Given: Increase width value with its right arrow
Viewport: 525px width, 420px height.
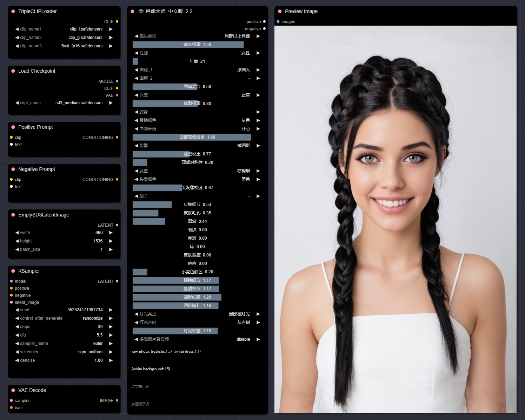Looking at the screenshot, I should pyautogui.click(x=111, y=233).
